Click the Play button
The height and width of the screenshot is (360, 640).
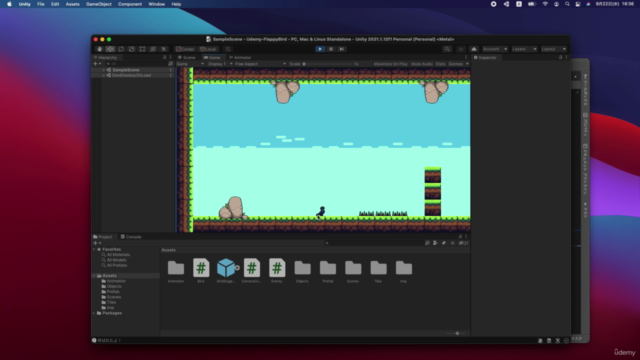click(x=320, y=49)
